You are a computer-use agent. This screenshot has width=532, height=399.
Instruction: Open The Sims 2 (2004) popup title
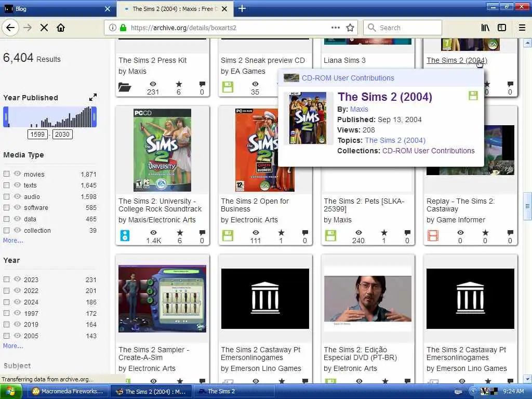click(x=385, y=97)
